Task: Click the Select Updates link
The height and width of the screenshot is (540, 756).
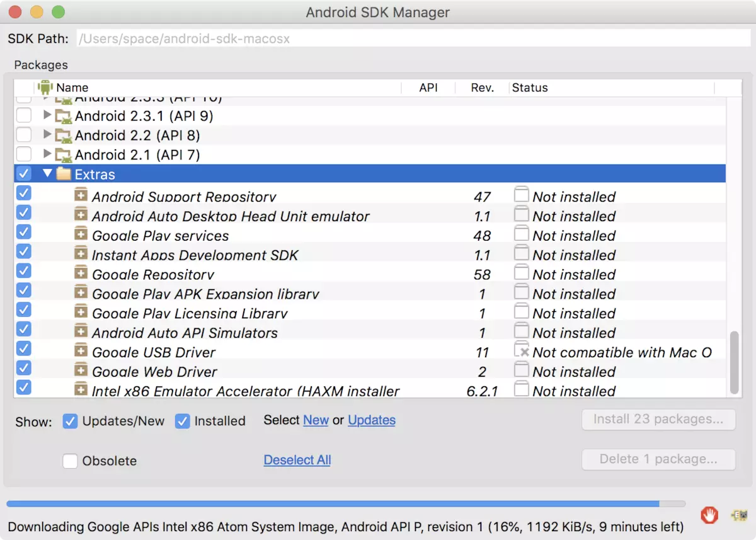Action: coord(372,420)
